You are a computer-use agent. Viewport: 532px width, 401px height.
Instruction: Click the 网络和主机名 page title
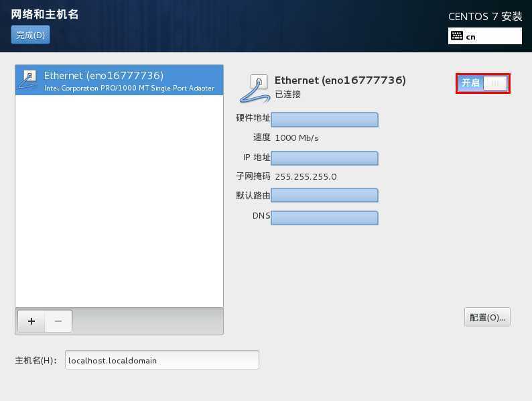click(x=45, y=15)
